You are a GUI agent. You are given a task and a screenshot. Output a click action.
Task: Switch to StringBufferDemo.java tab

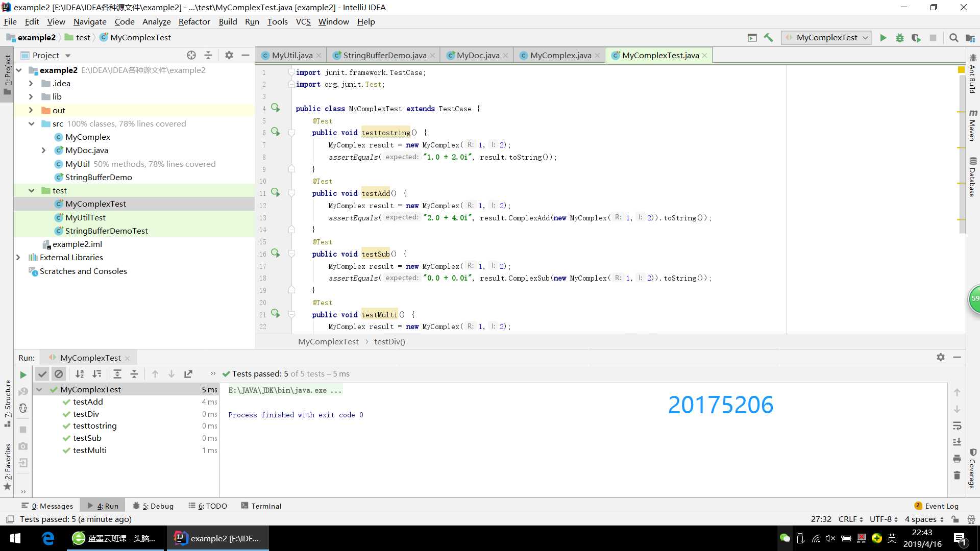click(384, 55)
